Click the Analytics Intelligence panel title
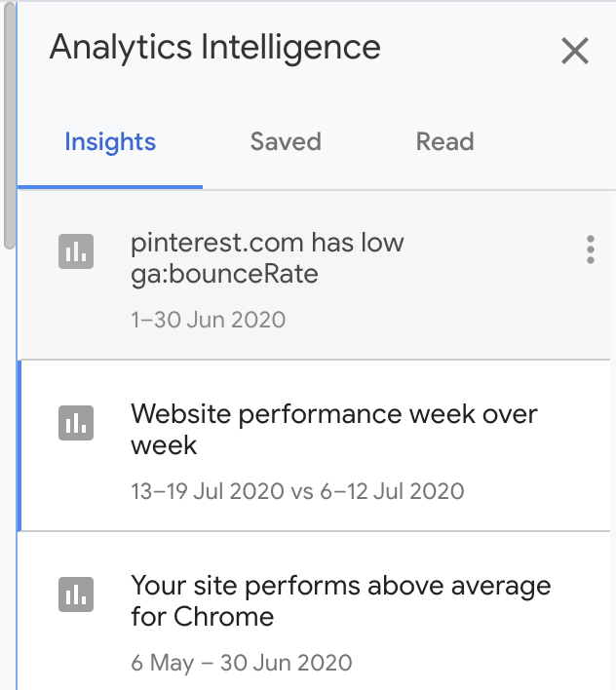 (x=214, y=47)
